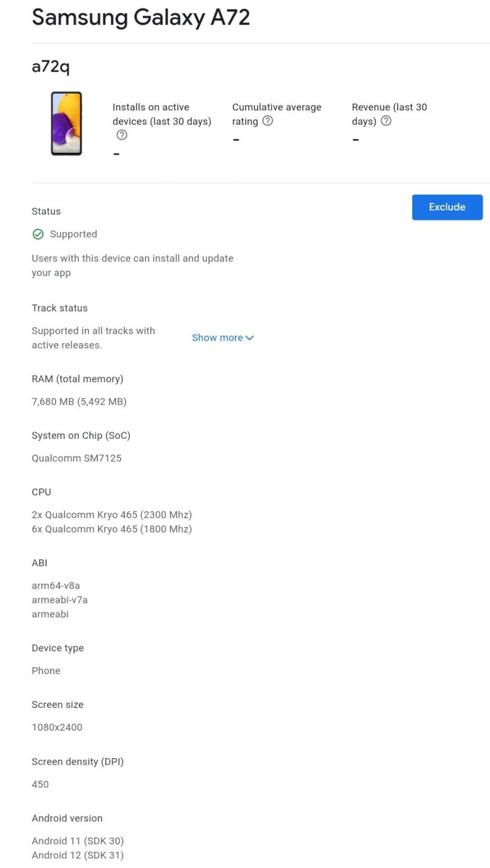Screen dimensions: 490x868
Task: Click the Galaxy A72 phone thumbnail
Action: (66, 124)
